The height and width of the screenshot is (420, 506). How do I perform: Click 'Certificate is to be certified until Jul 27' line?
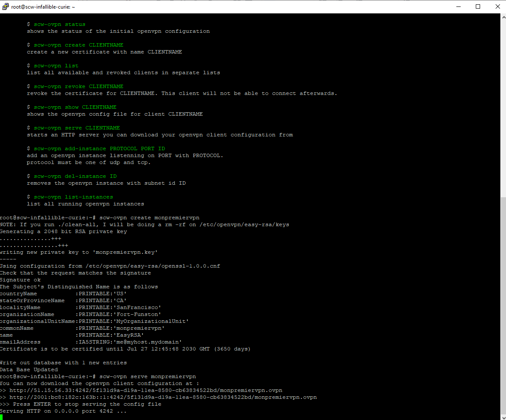pyautogui.click(x=125, y=349)
